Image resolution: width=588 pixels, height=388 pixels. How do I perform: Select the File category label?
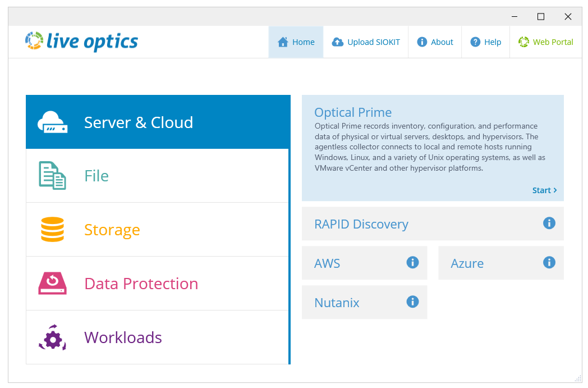pos(97,176)
